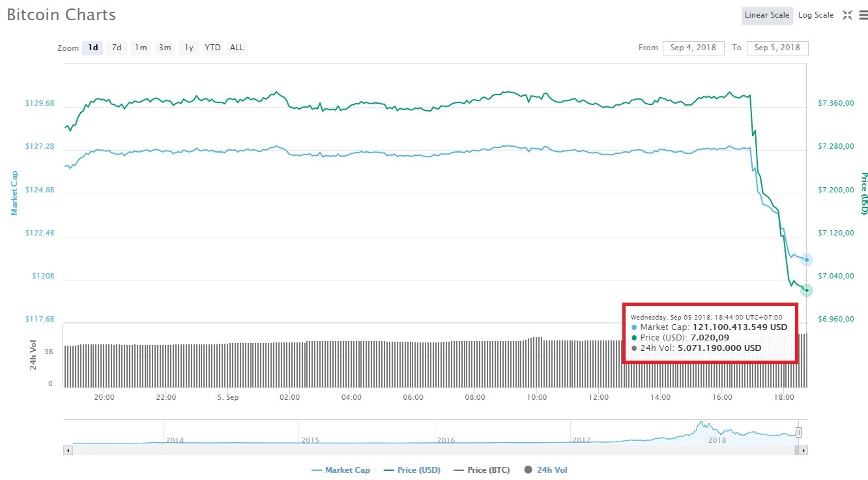Click the Market Cap data point marker
The height and width of the screenshot is (480, 868).
coord(807,260)
